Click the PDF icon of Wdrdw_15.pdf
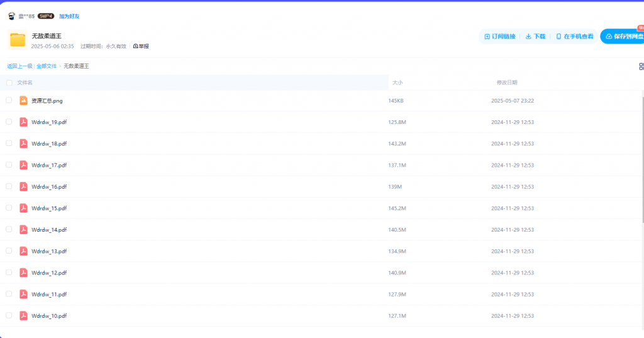Viewport: 644px width, 338px height. [x=23, y=208]
